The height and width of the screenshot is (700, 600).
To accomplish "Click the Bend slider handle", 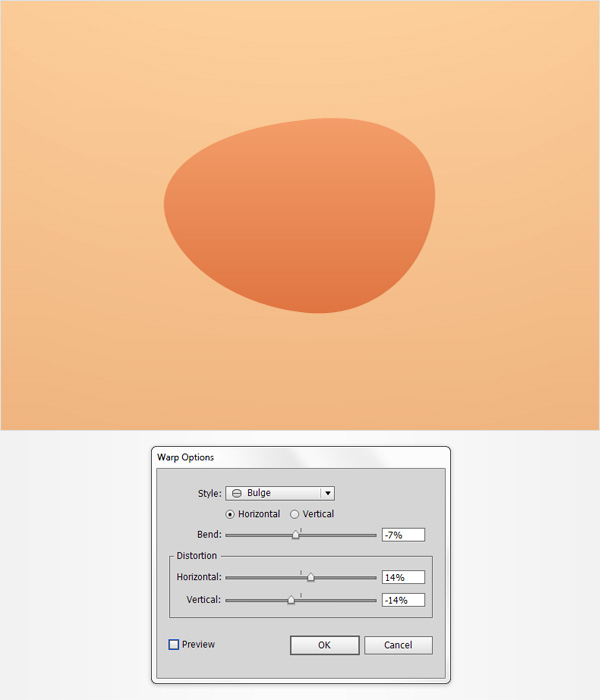I will (296, 535).
